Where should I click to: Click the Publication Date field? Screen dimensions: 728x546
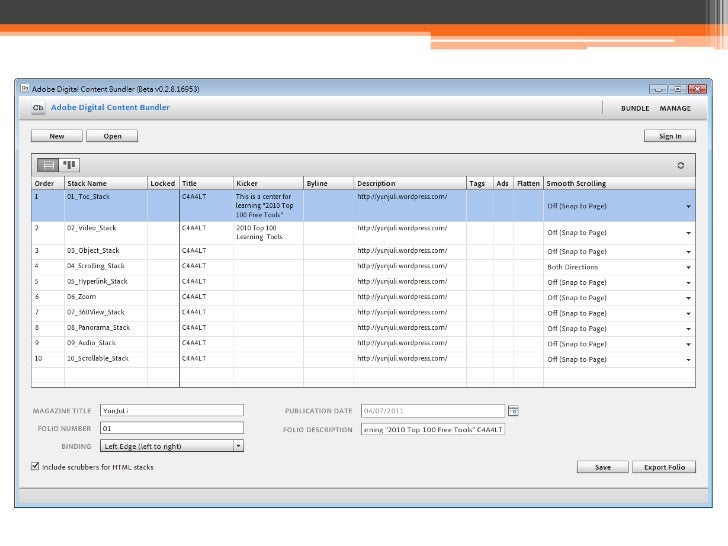pyautogui.click(x=433, y=410)
